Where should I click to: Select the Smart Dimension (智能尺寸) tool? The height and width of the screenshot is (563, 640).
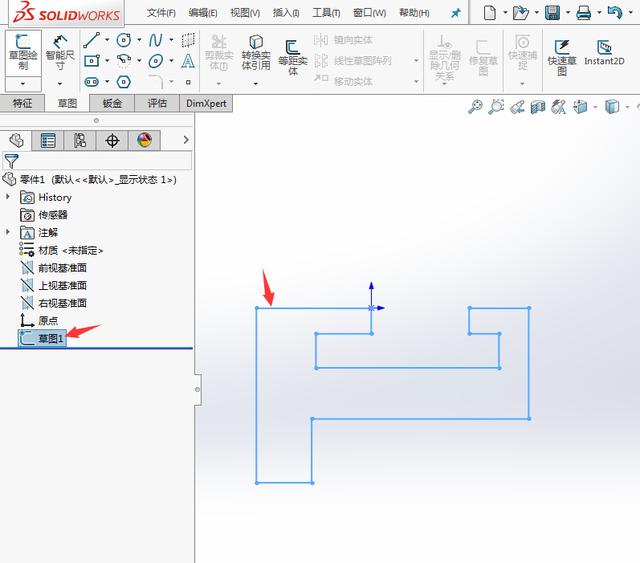pos(60,53)
